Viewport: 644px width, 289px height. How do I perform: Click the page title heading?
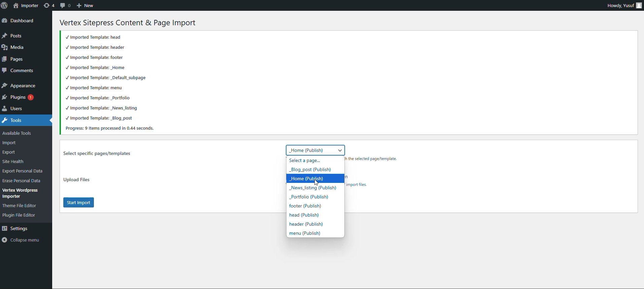tap(128, 23)
